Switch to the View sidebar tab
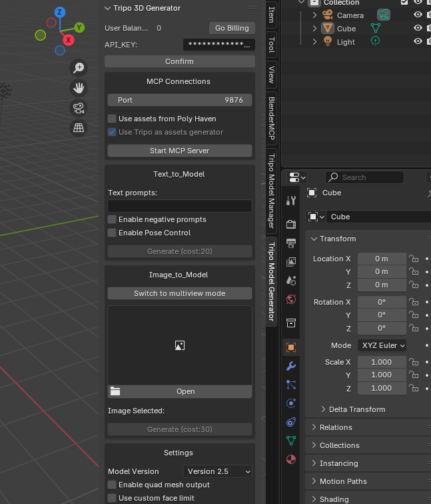Image resolution: width=431 pixels, height=504 pixels. click(x=272, y=74)
